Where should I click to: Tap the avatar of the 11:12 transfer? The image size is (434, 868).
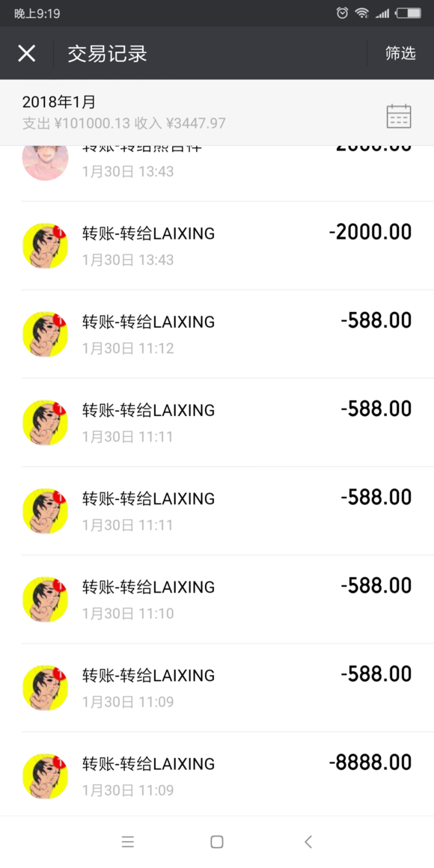pos(46,334)
